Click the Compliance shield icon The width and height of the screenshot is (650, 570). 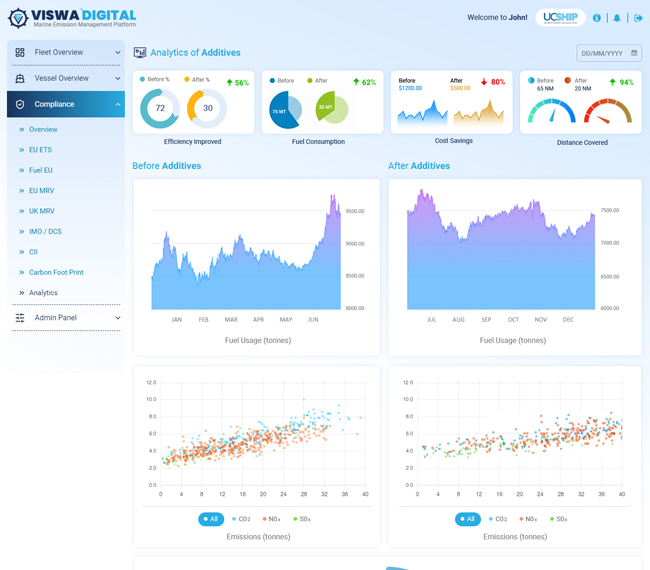coord(20,104)
